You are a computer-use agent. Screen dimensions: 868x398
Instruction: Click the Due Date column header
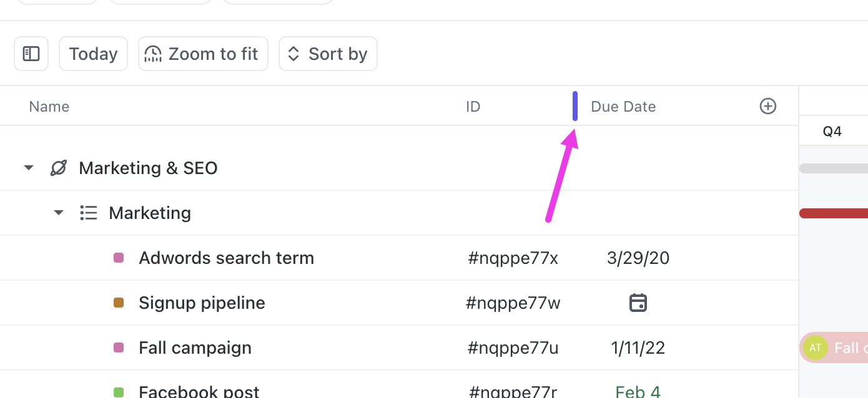pyautogui.click(x=623, y=107)
